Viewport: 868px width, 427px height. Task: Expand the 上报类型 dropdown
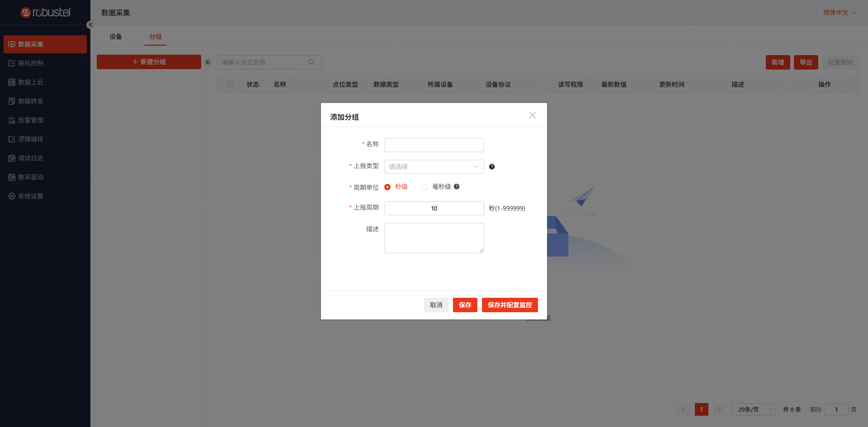click(434, 167)
